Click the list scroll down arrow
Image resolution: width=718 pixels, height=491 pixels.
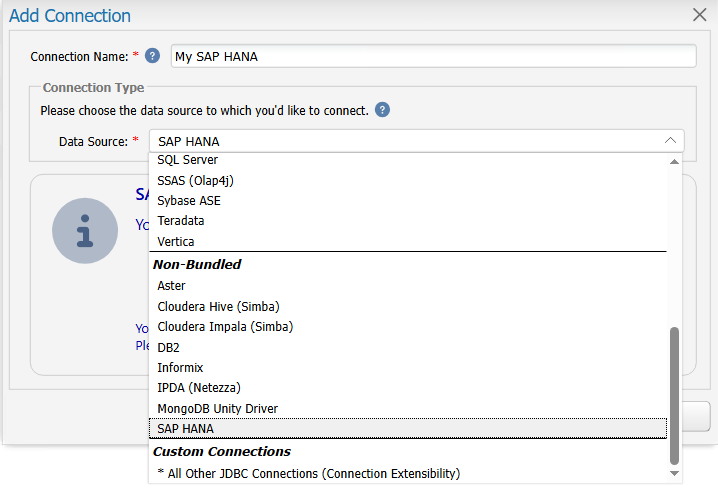point(674,474)
